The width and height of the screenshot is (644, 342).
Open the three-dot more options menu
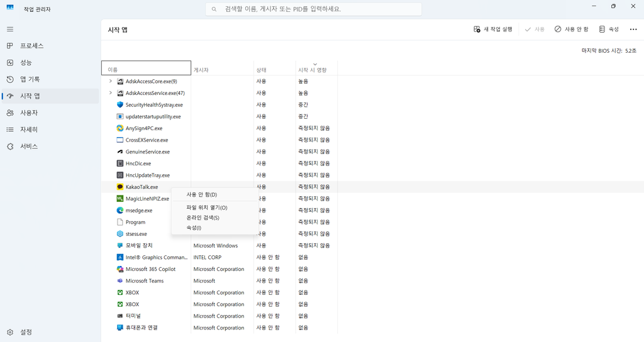tap(633, 29)
